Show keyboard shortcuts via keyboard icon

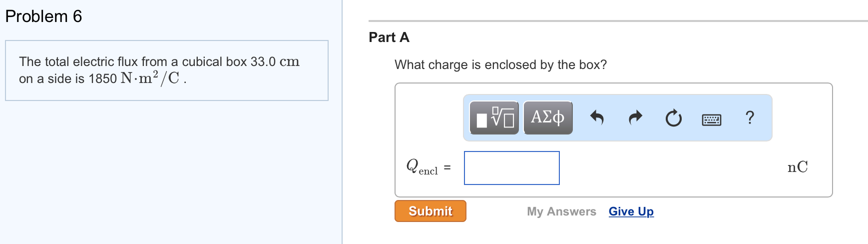pos(711,119)
